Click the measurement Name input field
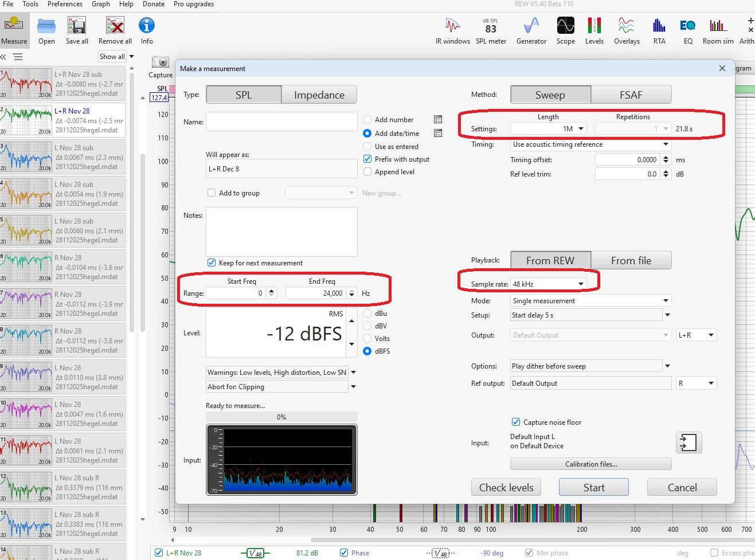The image size is (755, 560). (281, 122)
